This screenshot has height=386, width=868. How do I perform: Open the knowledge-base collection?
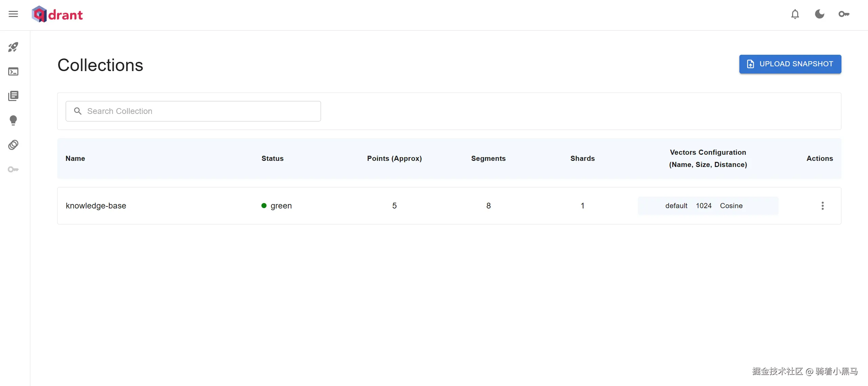click(x=96, y=206)
